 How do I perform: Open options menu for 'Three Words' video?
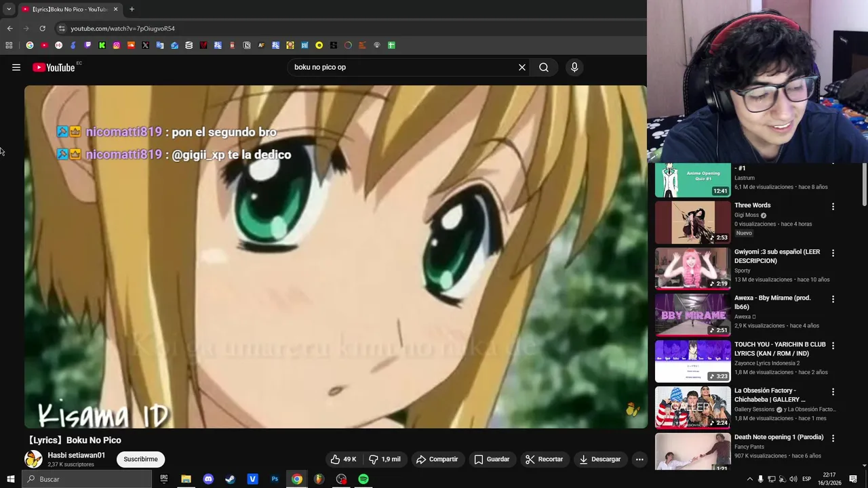click(x=833, y=206)
